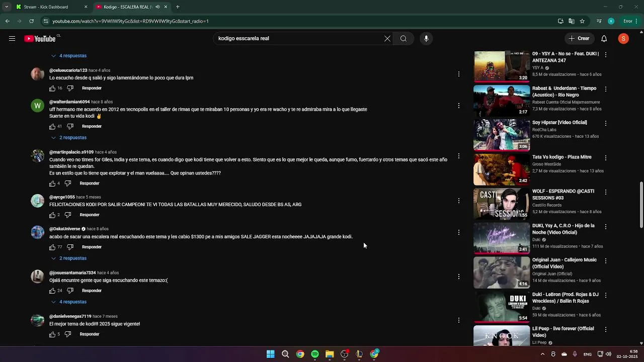The width and height of the screenshot is (644, 362).
Task: Show hidden system tray icons
Action: tap(542, 354)
